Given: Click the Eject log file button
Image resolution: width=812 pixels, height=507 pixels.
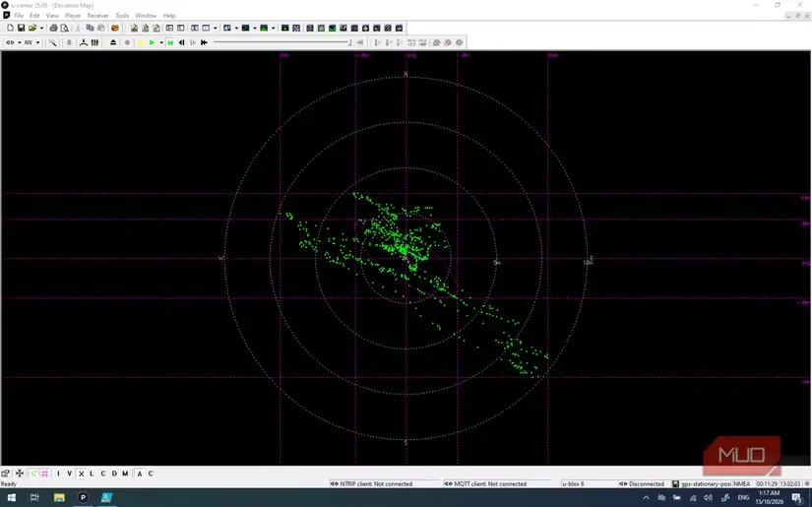Looking at the screenshot, I should 113,42.
